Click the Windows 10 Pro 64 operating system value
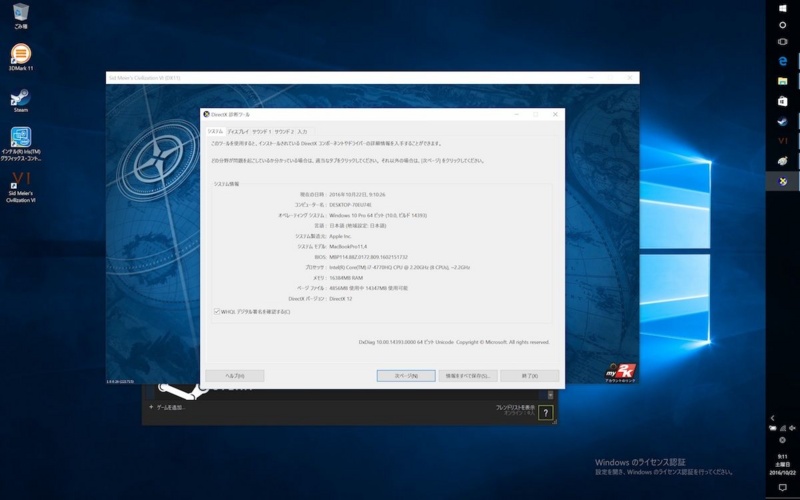This screenshot has width=800, height=500. [378, 215]
